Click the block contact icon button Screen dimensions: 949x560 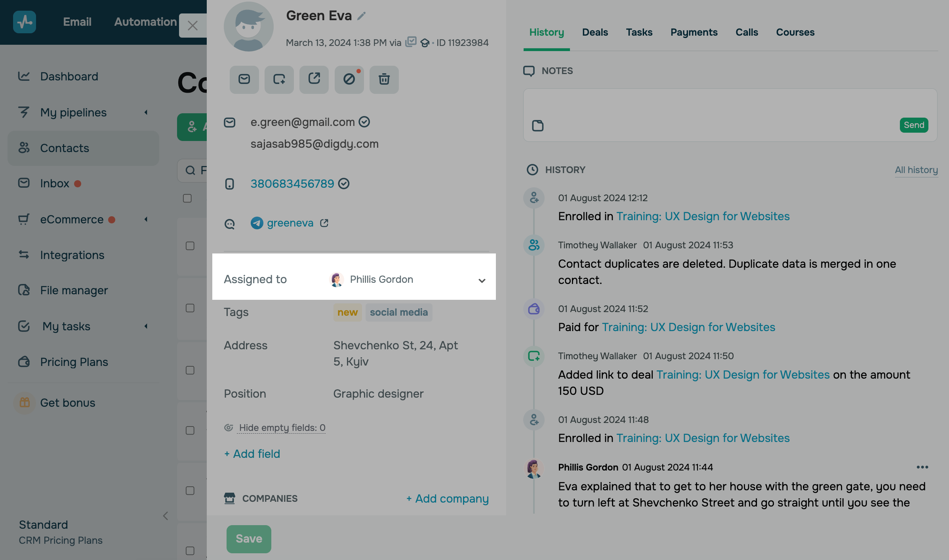349,80
